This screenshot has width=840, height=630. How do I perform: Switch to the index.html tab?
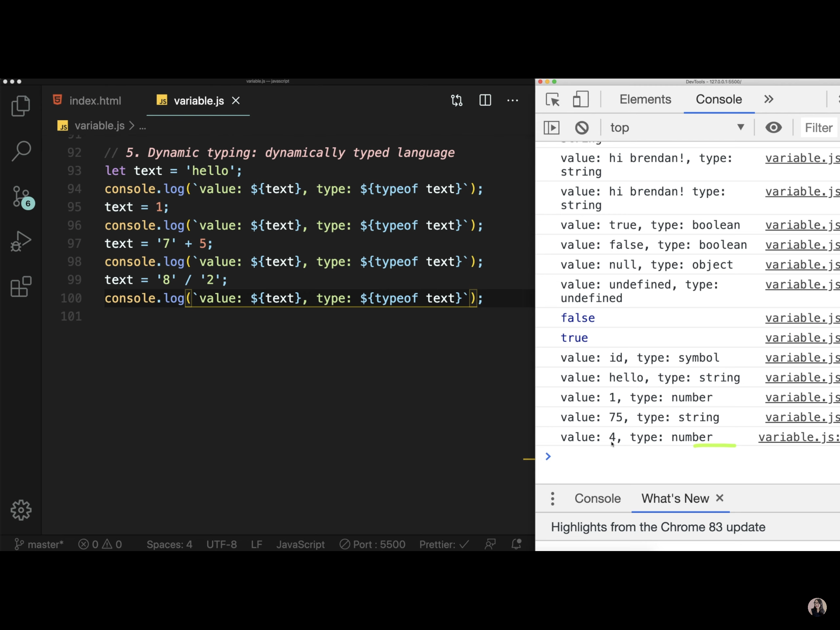[x=87, y=100]
